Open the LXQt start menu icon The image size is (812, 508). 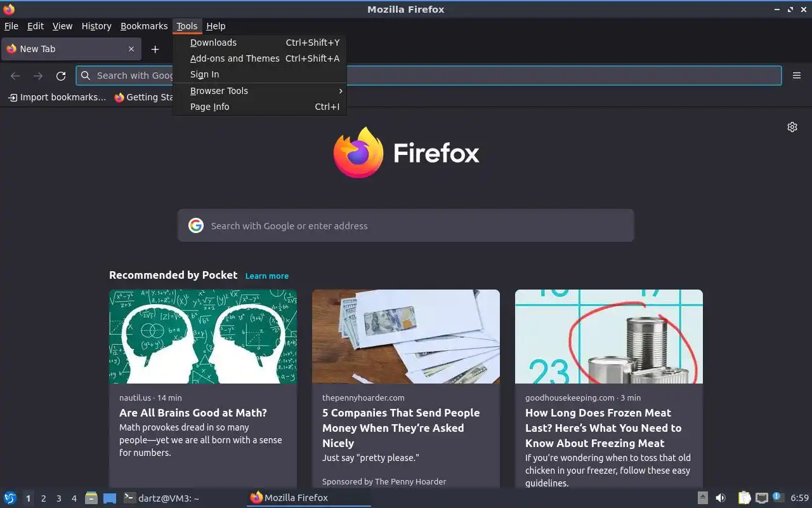coord(10,498)
